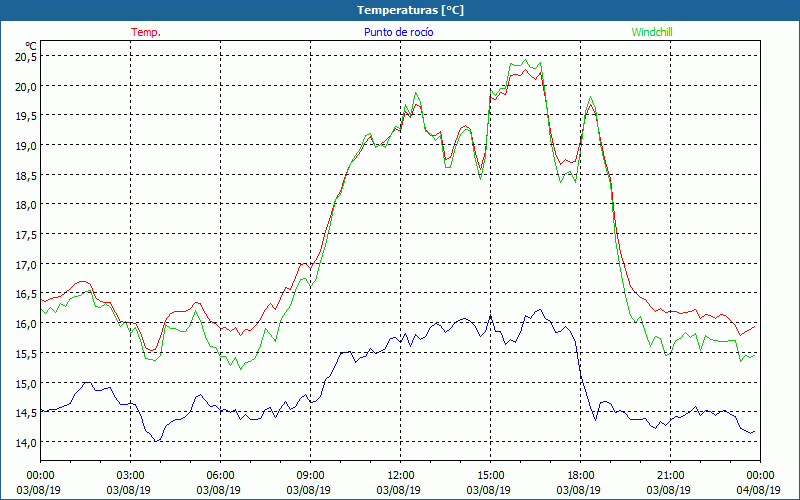The width and height of the screenshot is (800, 500).
Task: Click the '20,5' y-axis value
Action: (26, 57)
